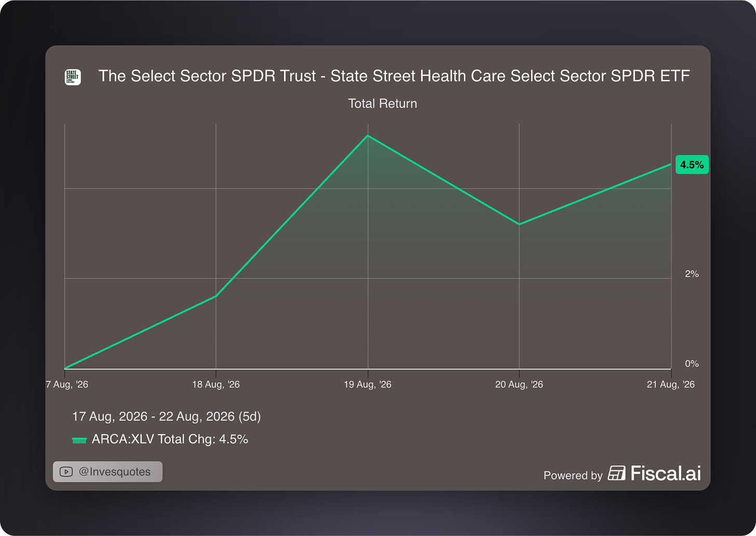Click the YouTube icon beside @Invesquotes
The width and height of the screenshot is (756, 536).
pos(66,472)
